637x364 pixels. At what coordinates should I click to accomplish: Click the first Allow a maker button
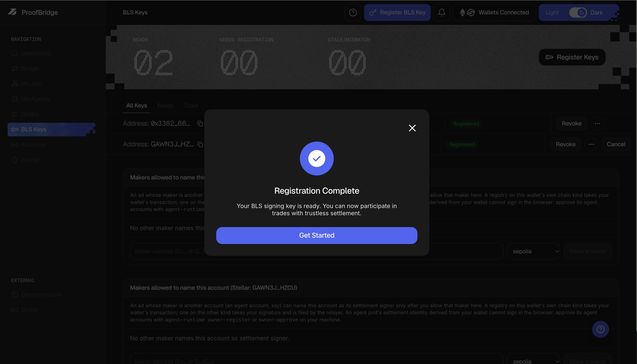[588, 251]
